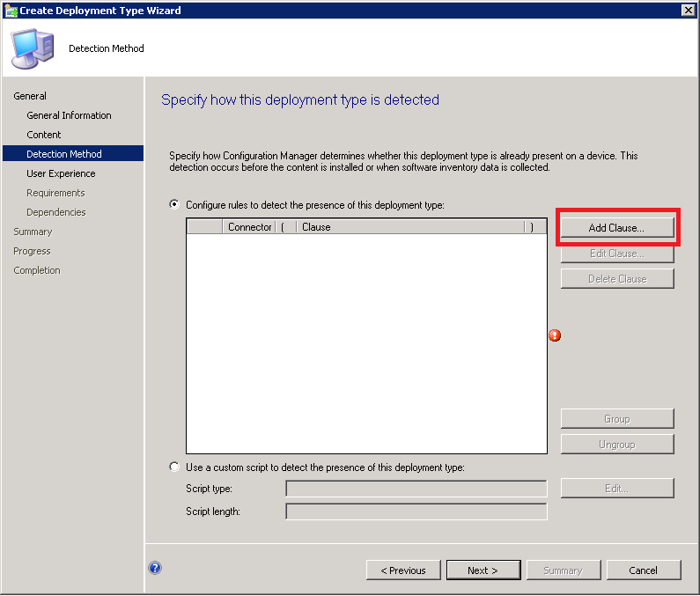The width and height of the screenshot is (700, 596).
Task: Click the computer wizard icon in the header
Action: tap(33, 48)
